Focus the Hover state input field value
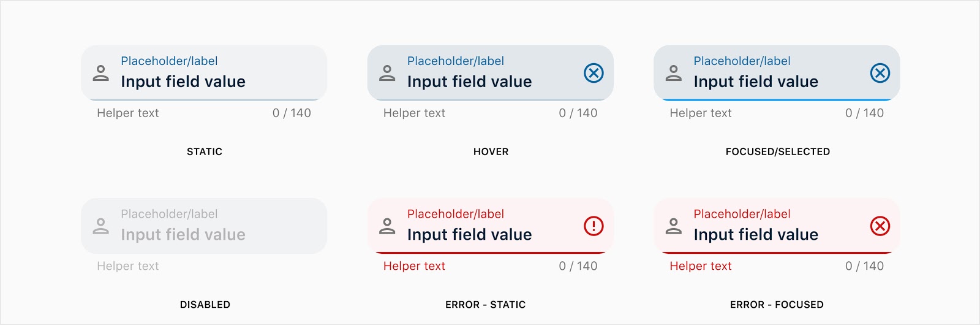980x325 pixels. pos(470,82)
